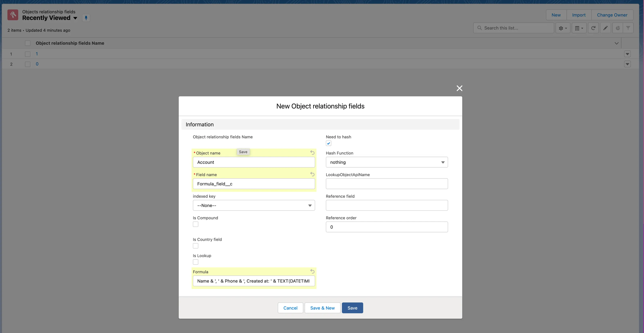Check the Is Lookup checkbox
Viewport: 644px width, 333px height.
(x=195, y=262)
